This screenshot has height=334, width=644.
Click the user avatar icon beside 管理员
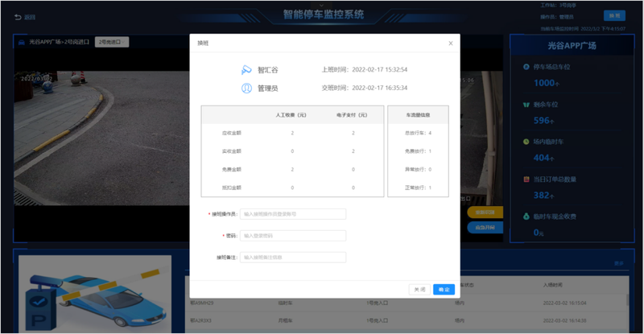246,88
